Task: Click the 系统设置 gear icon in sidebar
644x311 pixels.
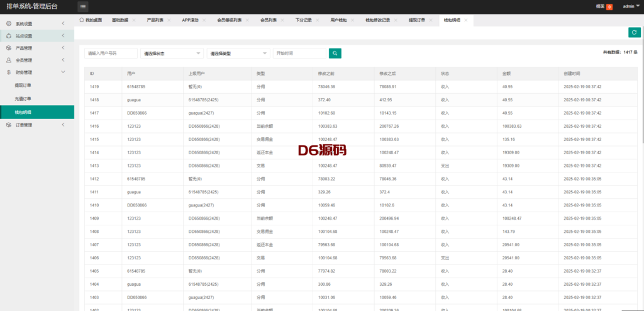Action: [9, 23]
